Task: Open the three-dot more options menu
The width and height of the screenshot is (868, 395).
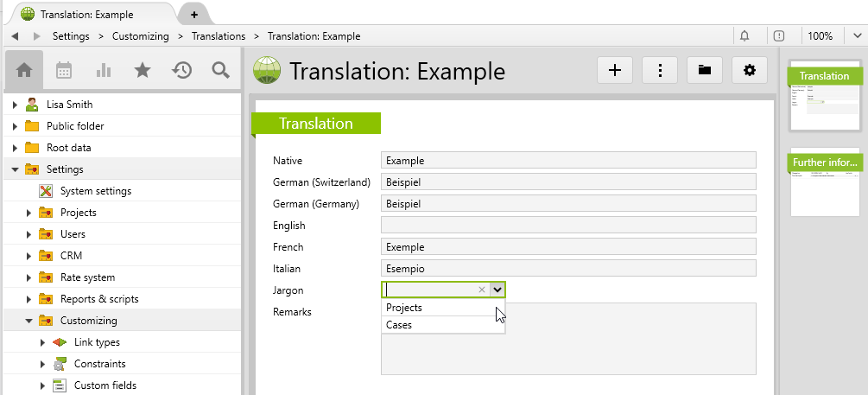Action: coord(660,71)
